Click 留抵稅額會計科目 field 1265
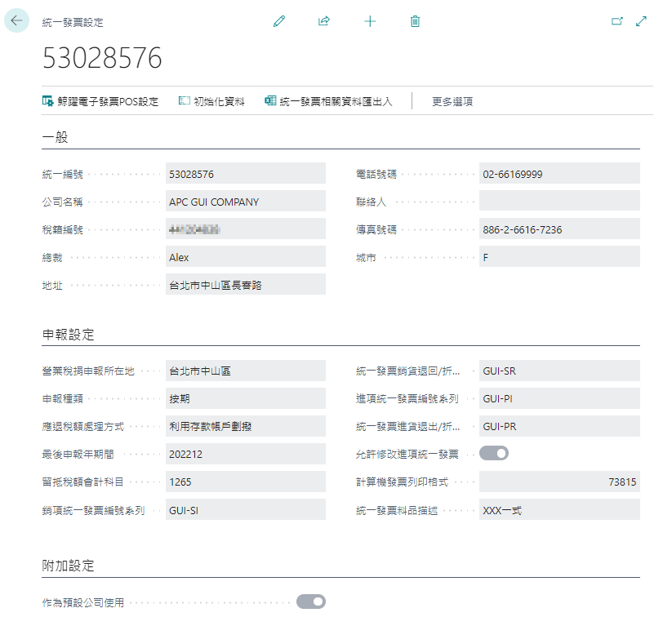Viewport: 672px width, 626px height. 246,482
